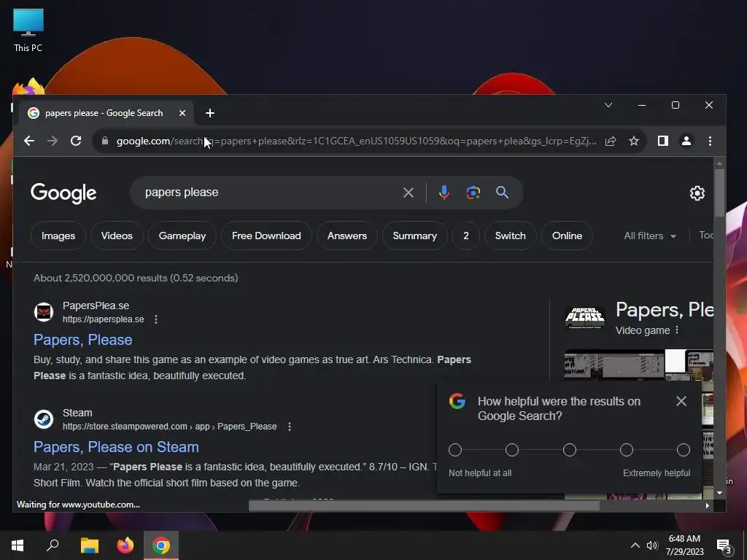View site information via the lock icon
Image resolution: width=747 pixels, height=560 pixels.
coord(105,141)
